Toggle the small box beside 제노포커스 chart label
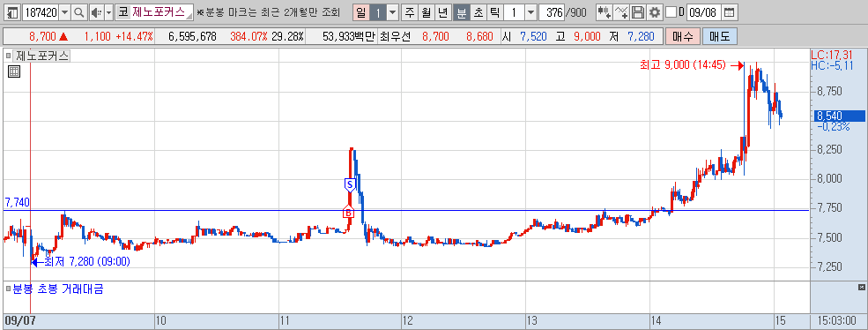 coord(9,56)
